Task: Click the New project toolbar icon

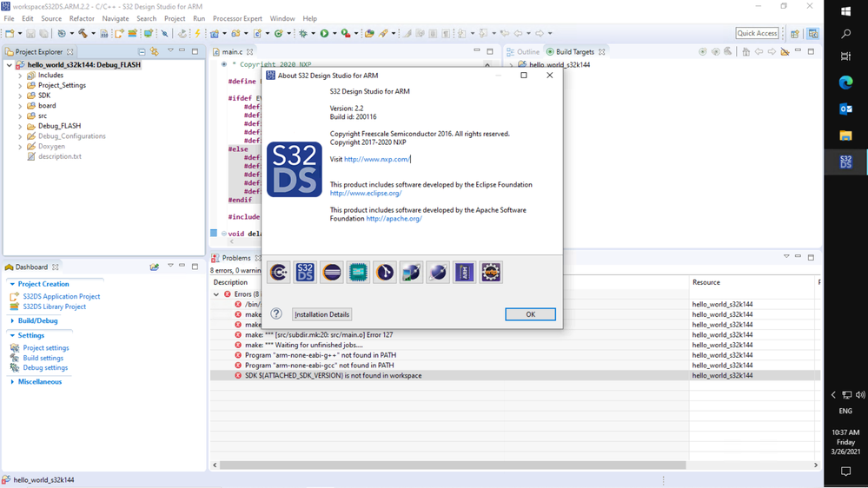Action: pyautogui.click(x=10, y=33)
